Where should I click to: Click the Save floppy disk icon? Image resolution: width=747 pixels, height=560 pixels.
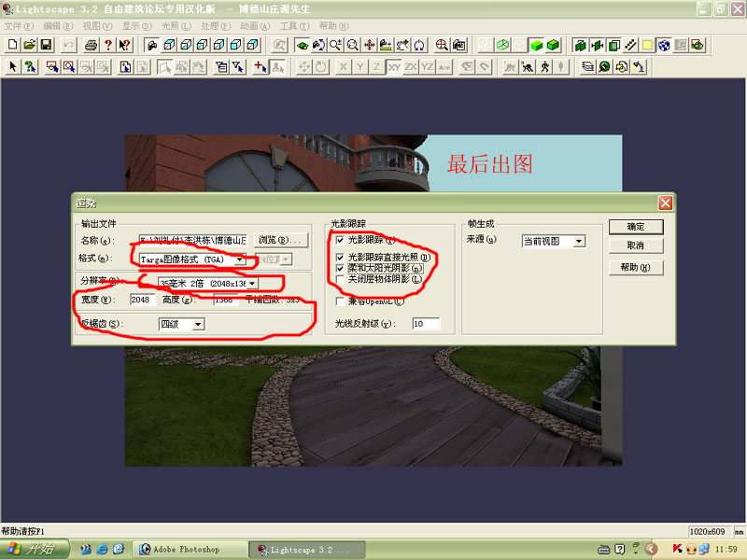(x=46, y=45)
